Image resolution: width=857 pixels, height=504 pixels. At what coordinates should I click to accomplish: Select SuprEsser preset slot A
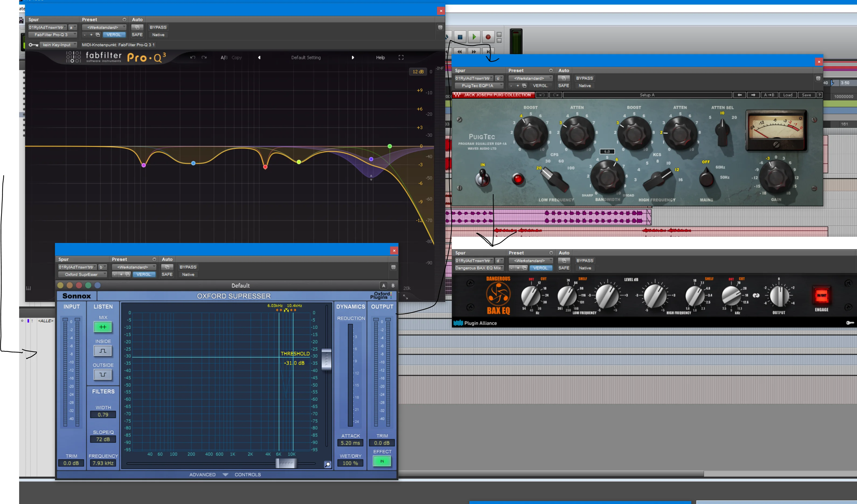[x=384, y=285]
